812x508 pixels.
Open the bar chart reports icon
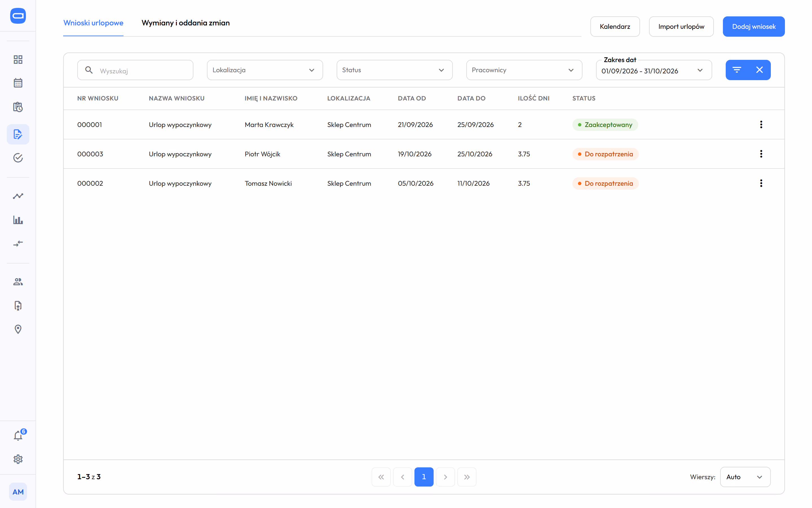(18, 220)
